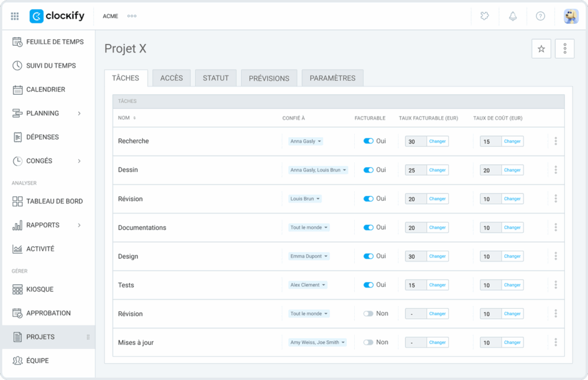Viewport: 588px width, 380px height.
Task: Toggle billable switch for Recherche
Action: point(368,141)
